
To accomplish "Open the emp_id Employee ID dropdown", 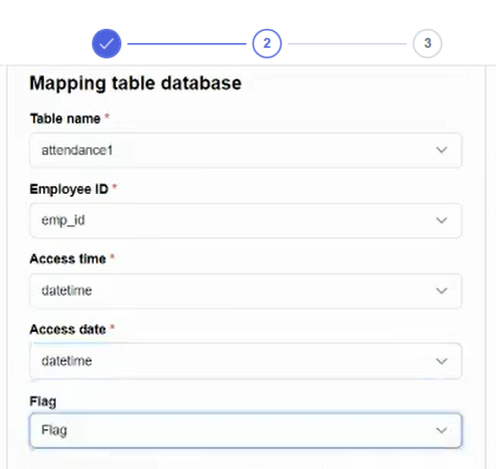I will (x=246, y=220).
